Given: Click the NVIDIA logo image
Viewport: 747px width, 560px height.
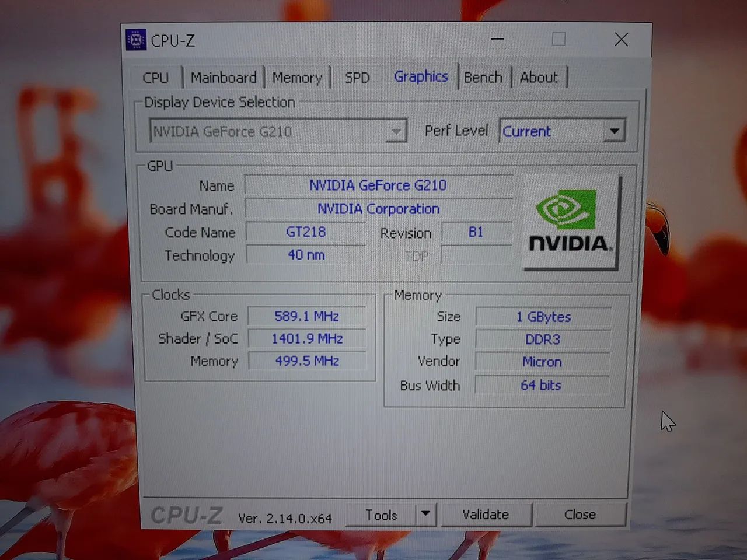Looking at the screenshot, I should click(x=569, y=222).
